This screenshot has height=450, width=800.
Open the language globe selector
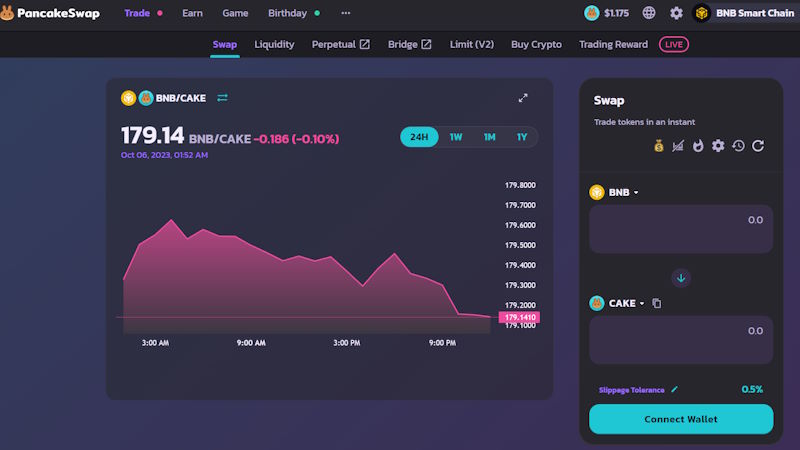pos(650,14)
